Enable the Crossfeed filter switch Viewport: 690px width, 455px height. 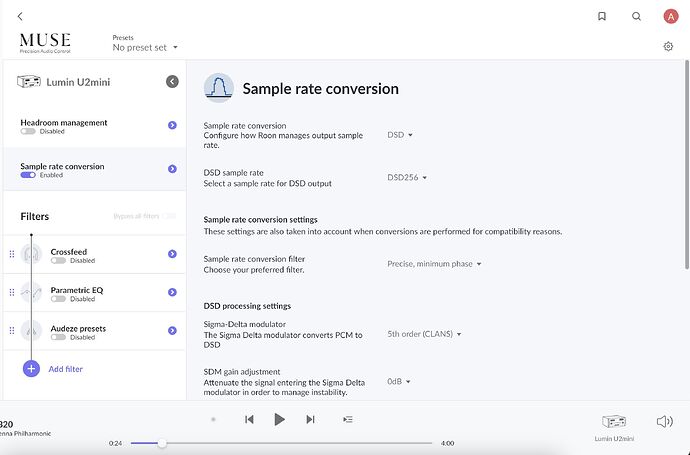(x=58, y=261)
